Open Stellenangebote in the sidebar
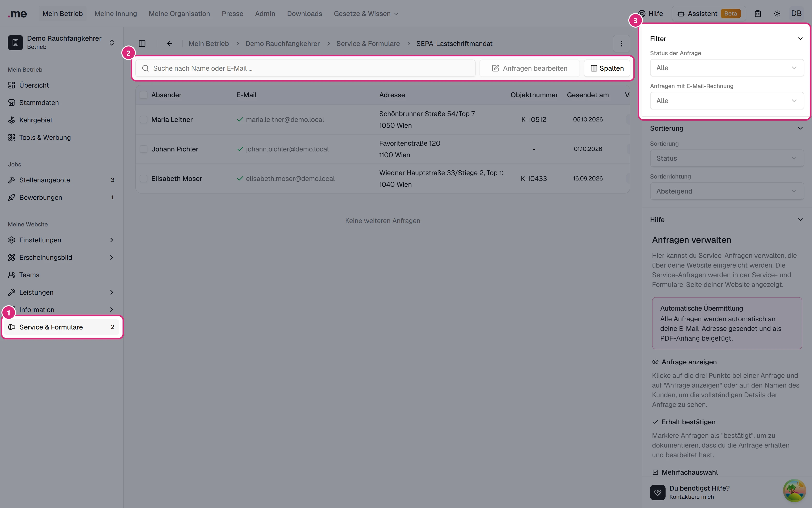The height and width of the screenshot is (508, 812). [x=62, y=180]
